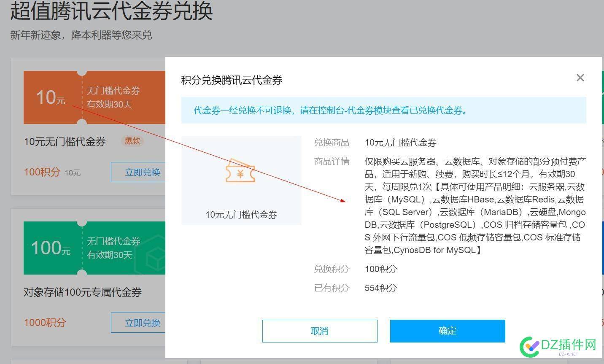Select the green 100元 coupon card
This screenshot has height=364, width=604.
coord(94,248)
